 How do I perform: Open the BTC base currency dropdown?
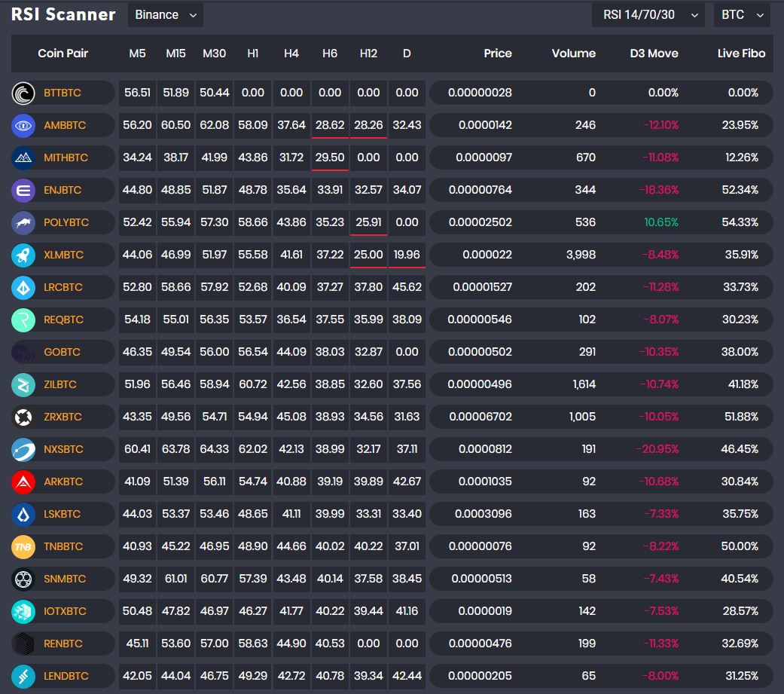742,15
